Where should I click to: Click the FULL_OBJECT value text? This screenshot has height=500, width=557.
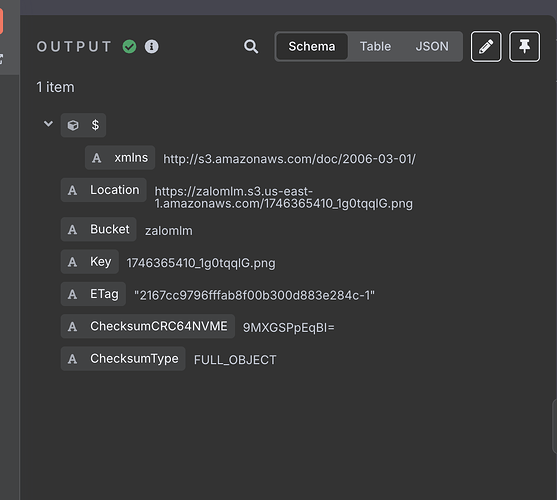[235, 360]
